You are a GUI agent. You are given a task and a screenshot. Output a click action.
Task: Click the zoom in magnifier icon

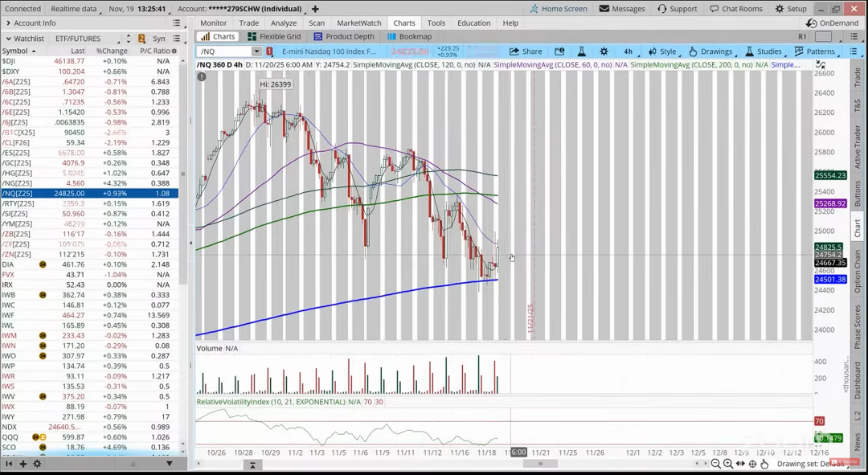pos(728,464)
